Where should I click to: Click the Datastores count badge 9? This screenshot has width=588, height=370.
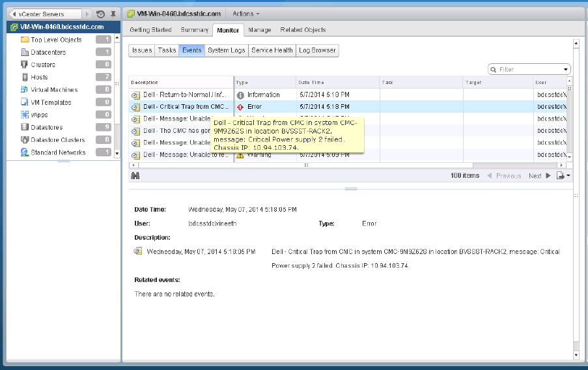click(104, 127)
